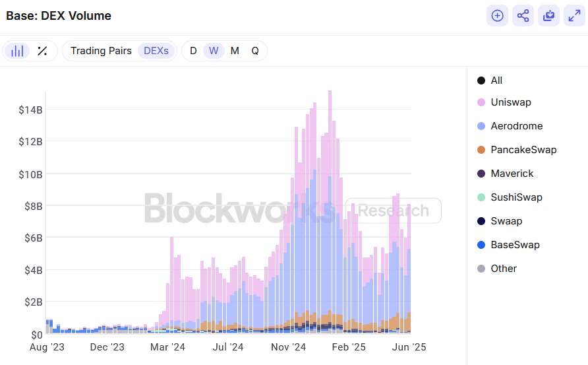The image size is (588, 365).
Task: Set interval to Monthly (M)
Action: tap(235, 51)
